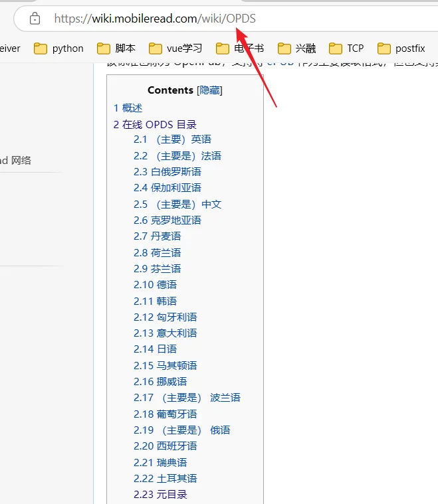Open section 2.17 (主要是) 波兰语
The width and height of the screenshot is (438, 504).
pyautogui.click(x=187, y=398)
